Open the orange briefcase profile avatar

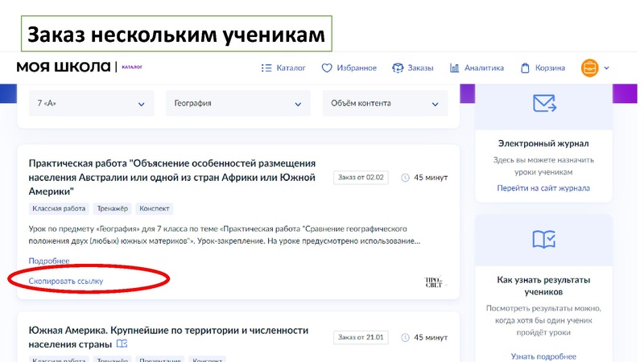coord(589,68)
